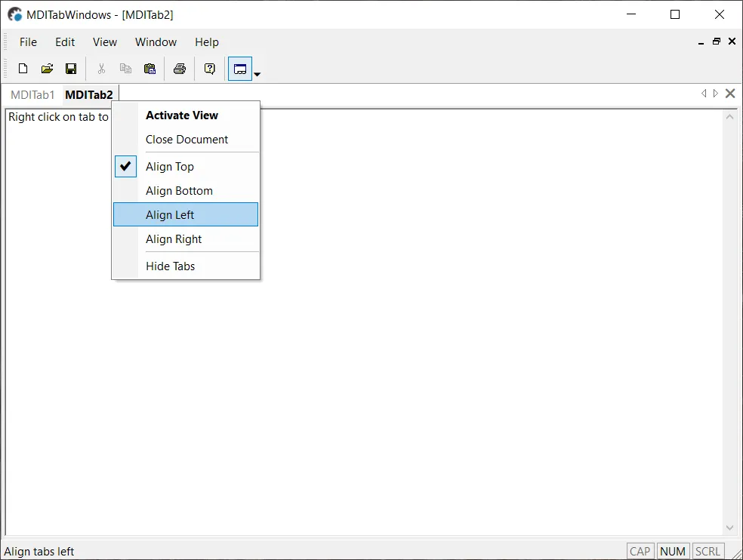The height and width of the screenshot is (560, 743).
Task: Click the Save floppy disk icon
Action: [x=71, y=69]
